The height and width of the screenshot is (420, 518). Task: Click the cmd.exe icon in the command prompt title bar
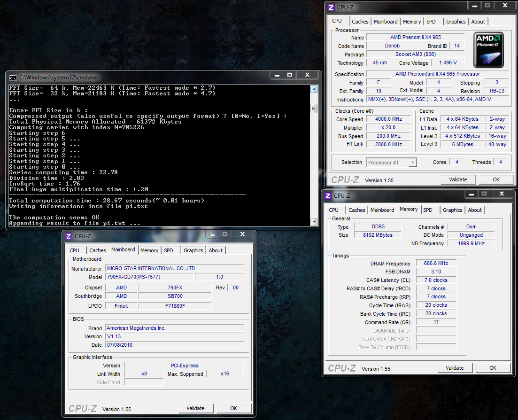coord(13,78)
